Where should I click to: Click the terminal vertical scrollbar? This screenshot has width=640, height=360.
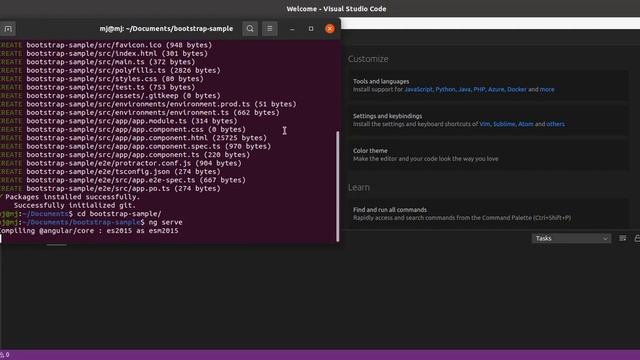[338, 186]
